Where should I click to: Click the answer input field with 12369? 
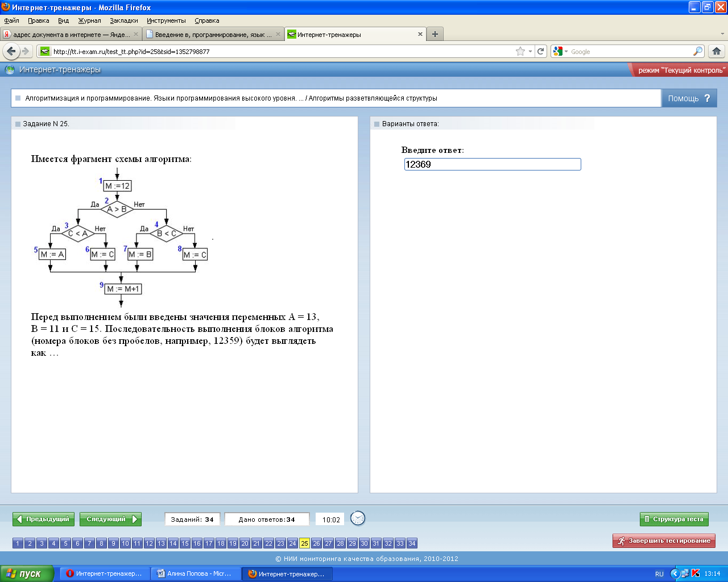tap(493, 164)
